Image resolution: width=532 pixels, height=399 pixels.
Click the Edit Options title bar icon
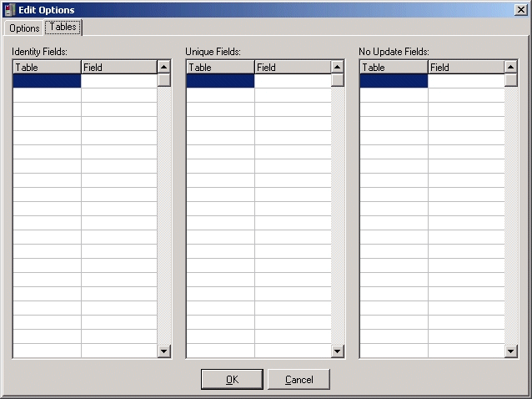point(9,10)
